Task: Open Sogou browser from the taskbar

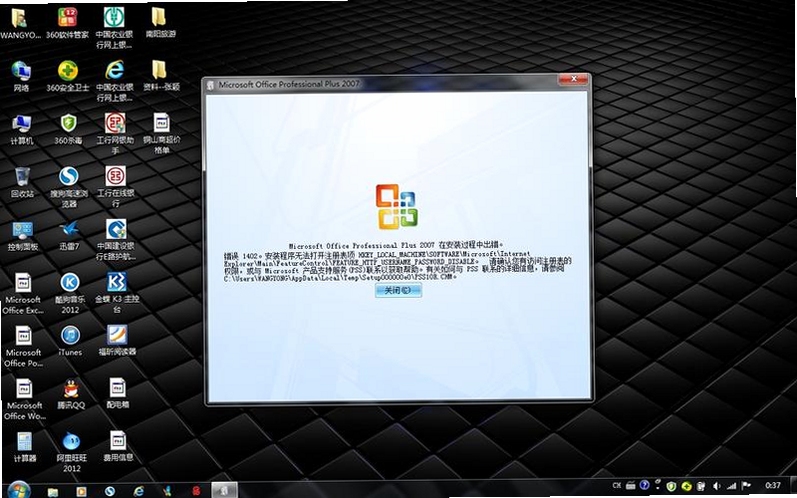Action: pyautogui.click(x=109, y=491)
